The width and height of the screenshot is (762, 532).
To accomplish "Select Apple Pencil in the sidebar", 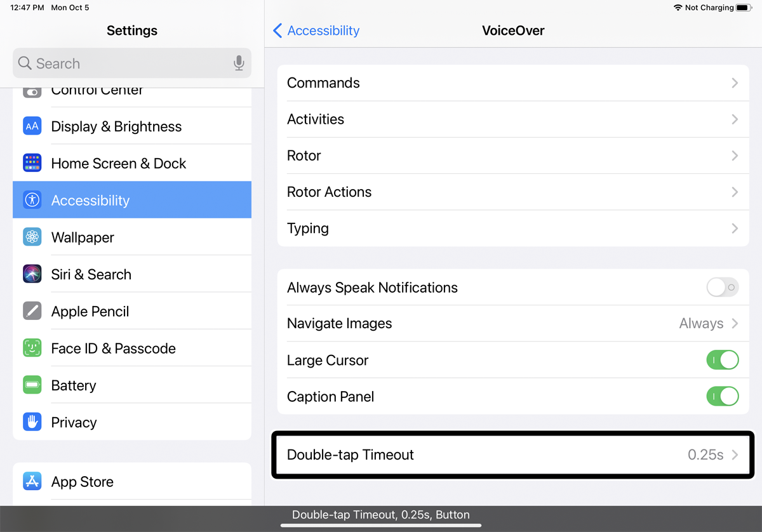I will tap(132, 311).
